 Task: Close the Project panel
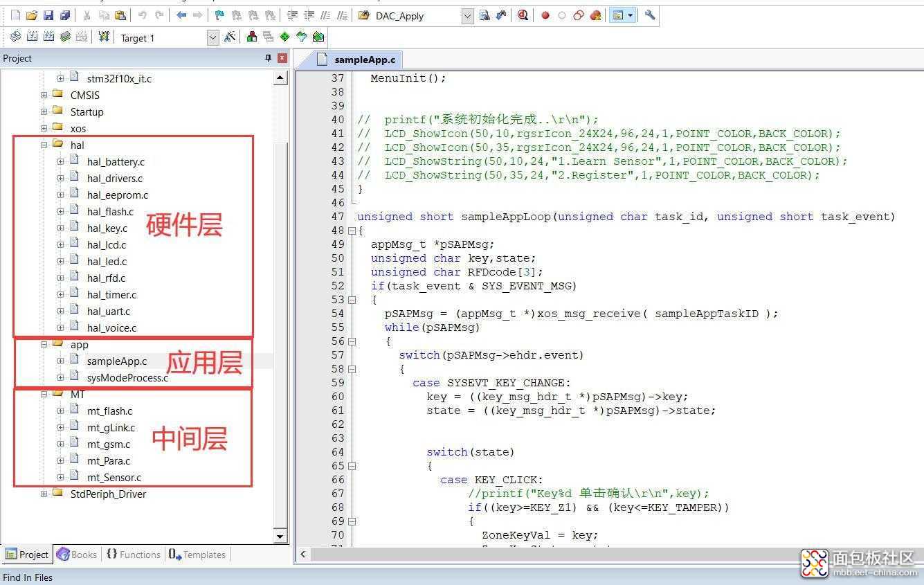(282, 58)
